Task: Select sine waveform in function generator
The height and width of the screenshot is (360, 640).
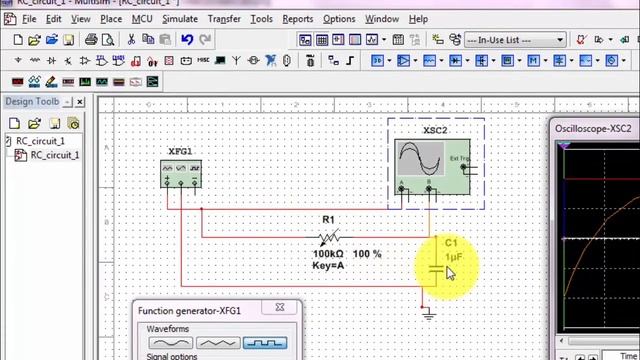Action: point(171,343)
